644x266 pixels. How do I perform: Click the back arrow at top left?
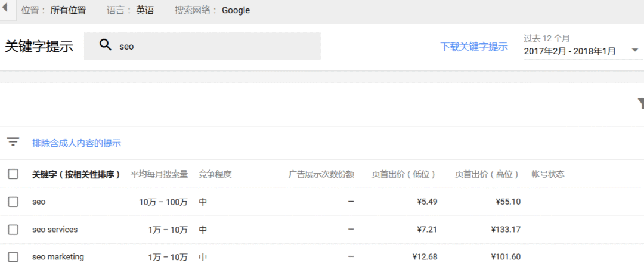[5, 10]
